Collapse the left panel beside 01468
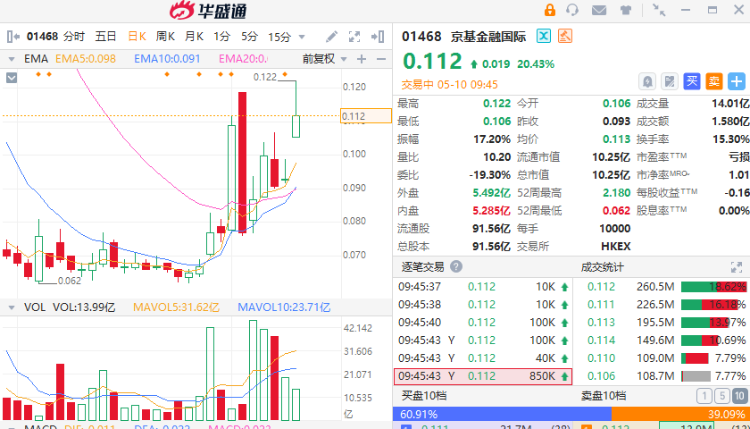750x429 pixels. pos(13,36)
